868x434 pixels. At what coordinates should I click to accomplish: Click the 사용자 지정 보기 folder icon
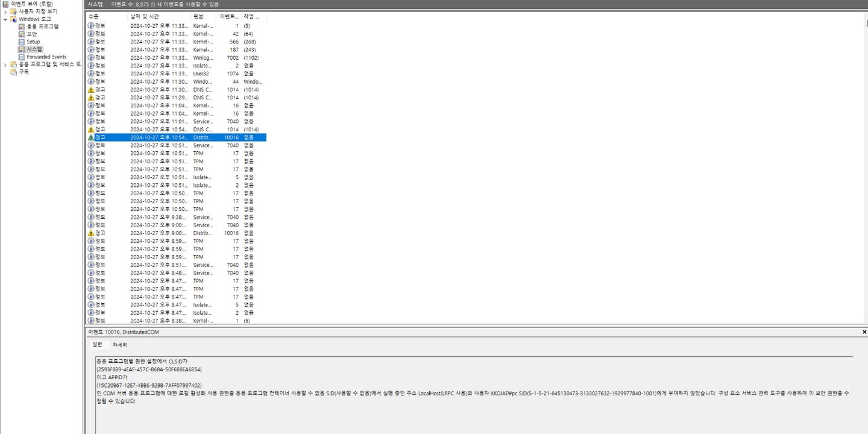tap(13, 11)
